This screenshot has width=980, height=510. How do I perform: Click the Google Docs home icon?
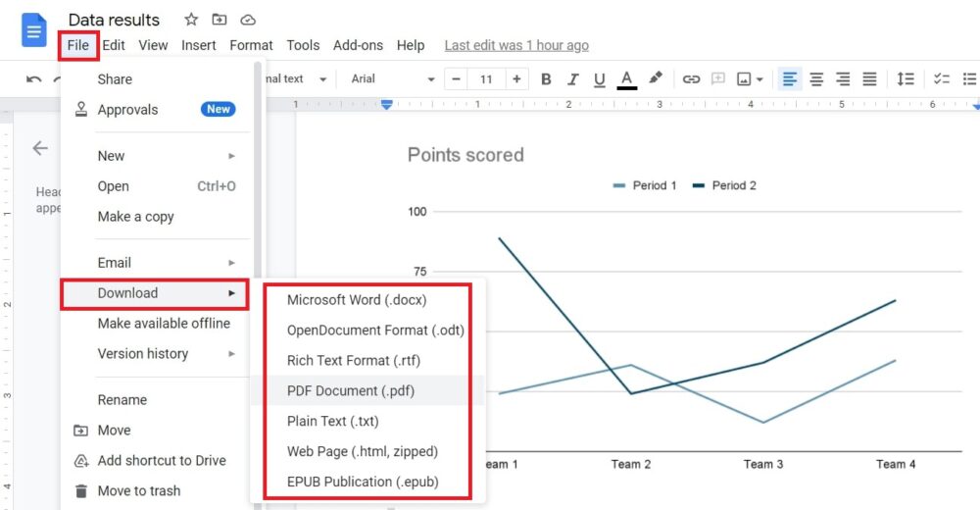34,30
